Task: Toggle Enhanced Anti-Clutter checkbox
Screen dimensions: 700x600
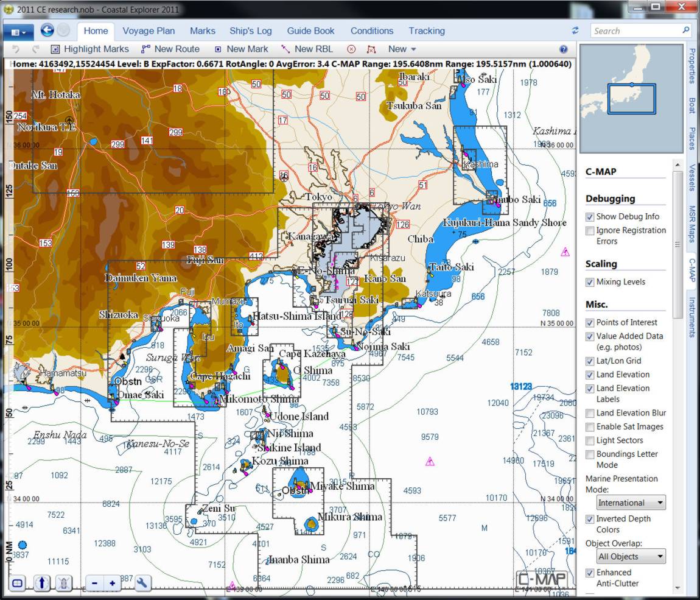Action: pos(590,573)
